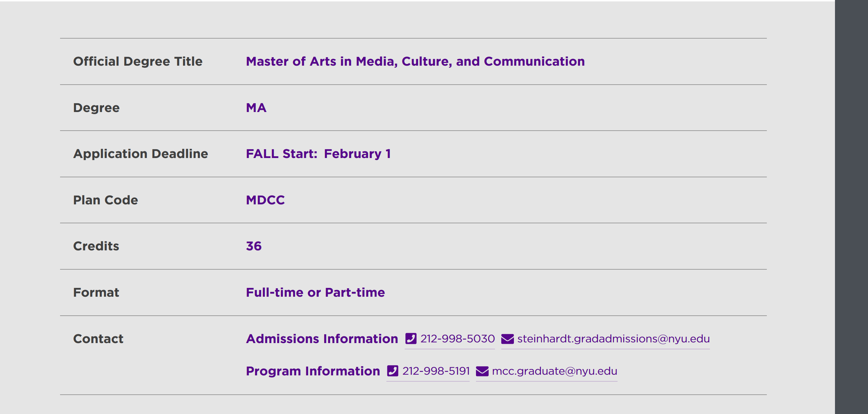Click the envelope icon for mcc.graduate email
This screenshot has width=868, height=414.
482,371
